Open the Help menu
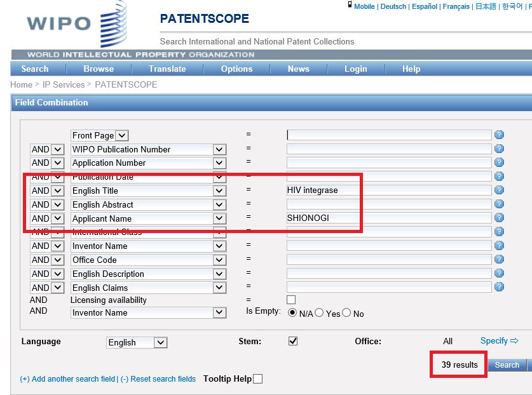532x395 pixels. [x=411, y=69]
